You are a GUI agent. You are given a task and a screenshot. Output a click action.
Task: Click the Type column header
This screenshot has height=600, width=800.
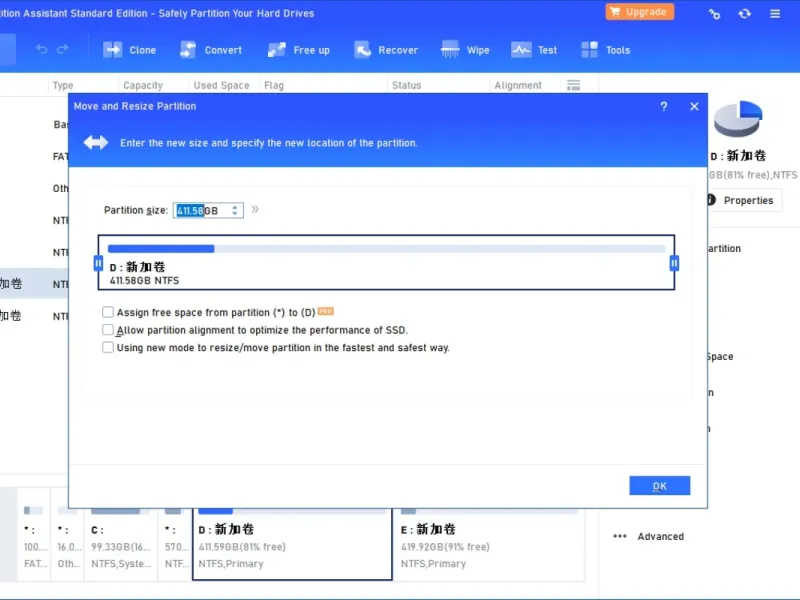click(63, 85)
